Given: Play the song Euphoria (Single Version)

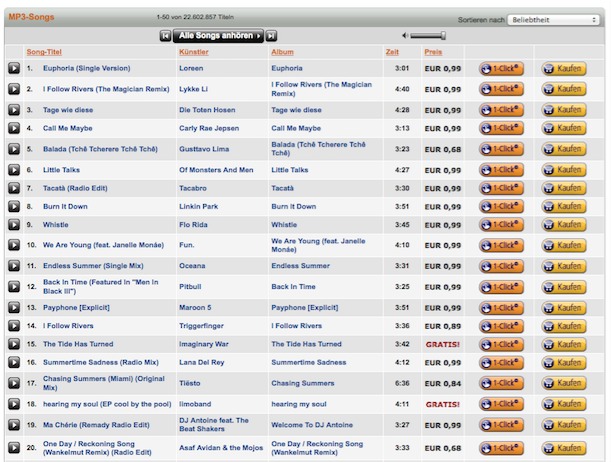Looking at the screenshot, I should (13, 69).
